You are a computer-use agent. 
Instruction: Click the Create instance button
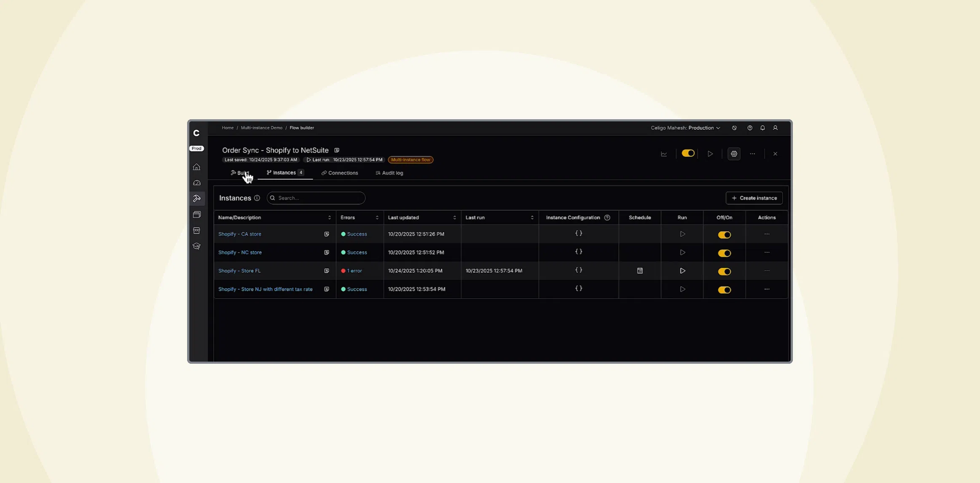[x=754, y=198]
